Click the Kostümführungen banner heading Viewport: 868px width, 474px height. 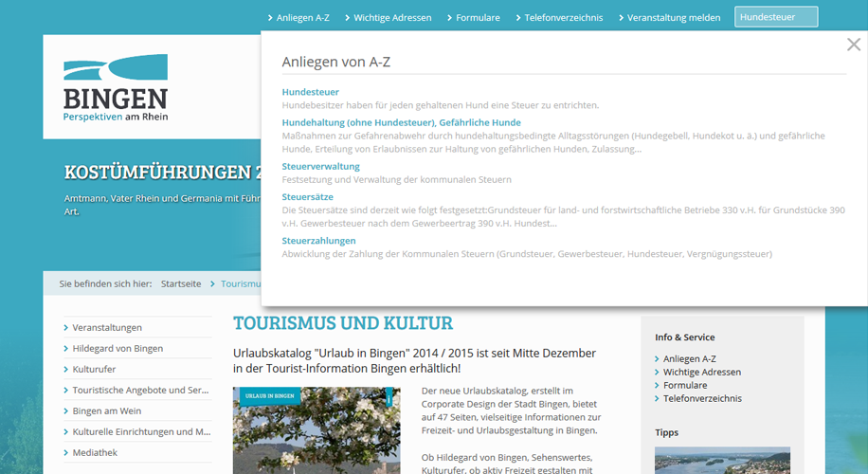[x=162, y=173]
